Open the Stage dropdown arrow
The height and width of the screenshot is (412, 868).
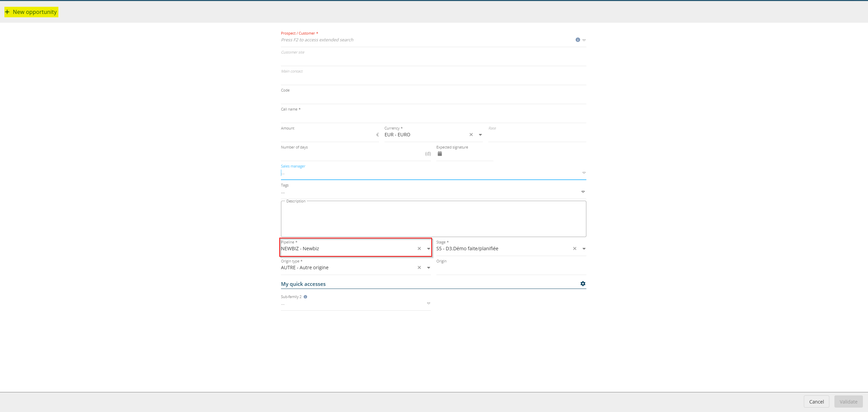pos(584,249)
